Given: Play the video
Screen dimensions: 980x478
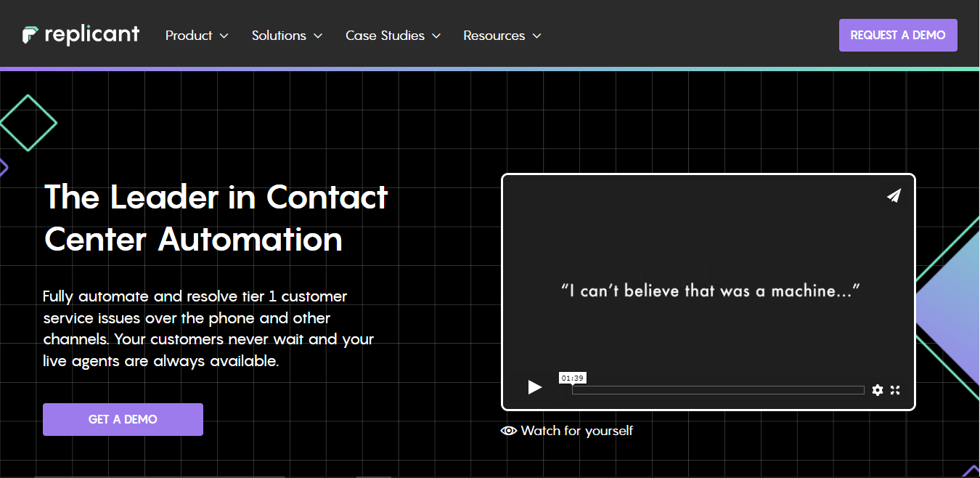Looking at the screenshot, I should click(535, 387).
